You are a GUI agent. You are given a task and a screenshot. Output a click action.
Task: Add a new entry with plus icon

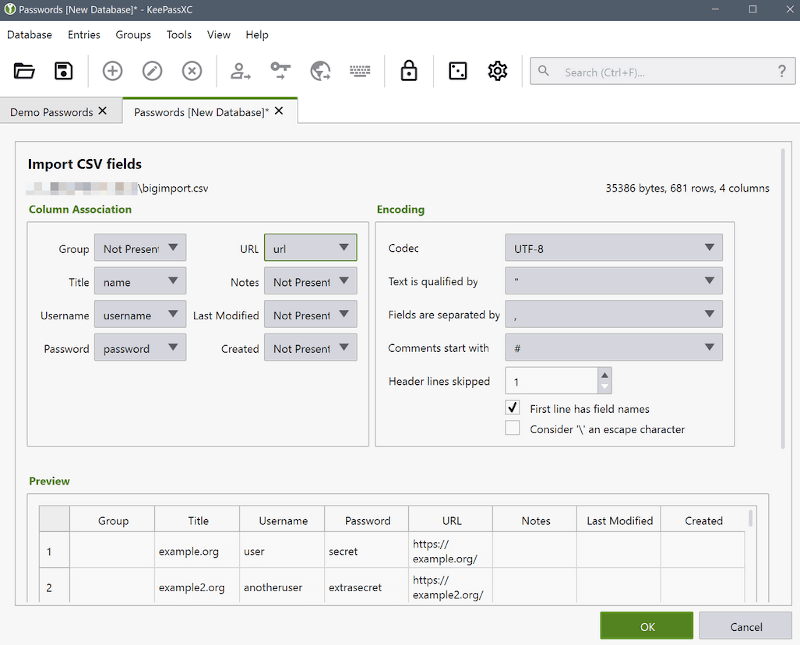point(112,71)
